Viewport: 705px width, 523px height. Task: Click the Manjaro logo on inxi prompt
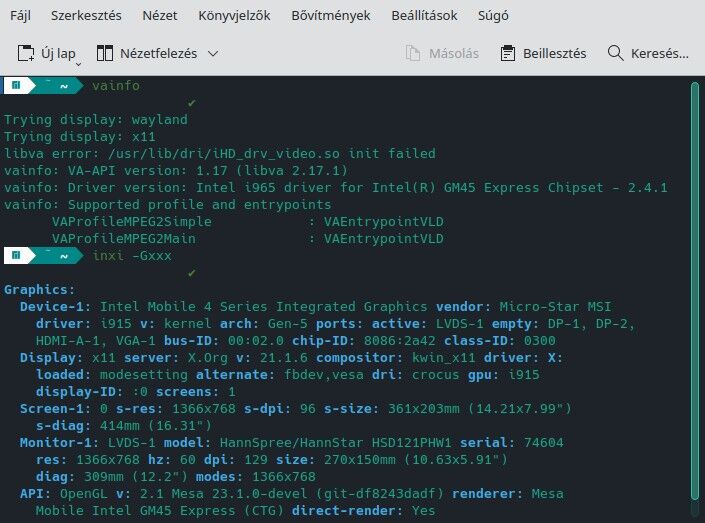(x=16, y=255)
